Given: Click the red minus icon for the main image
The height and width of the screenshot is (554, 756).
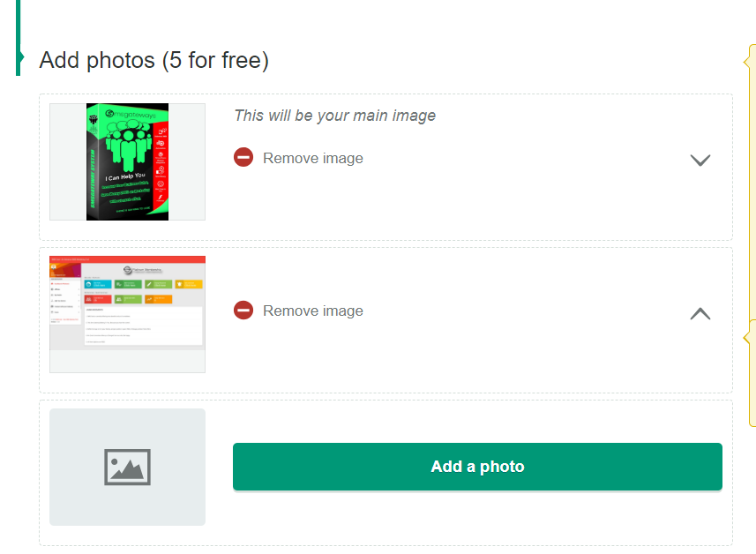Looking at the screenshot, I should pyautogui.click(x=243, y=157).
